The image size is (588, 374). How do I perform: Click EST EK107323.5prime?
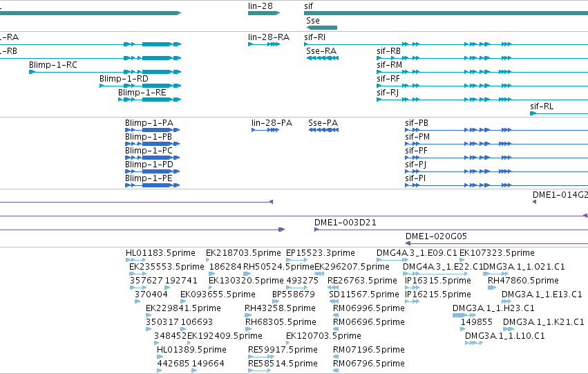[x=497, y=253]
